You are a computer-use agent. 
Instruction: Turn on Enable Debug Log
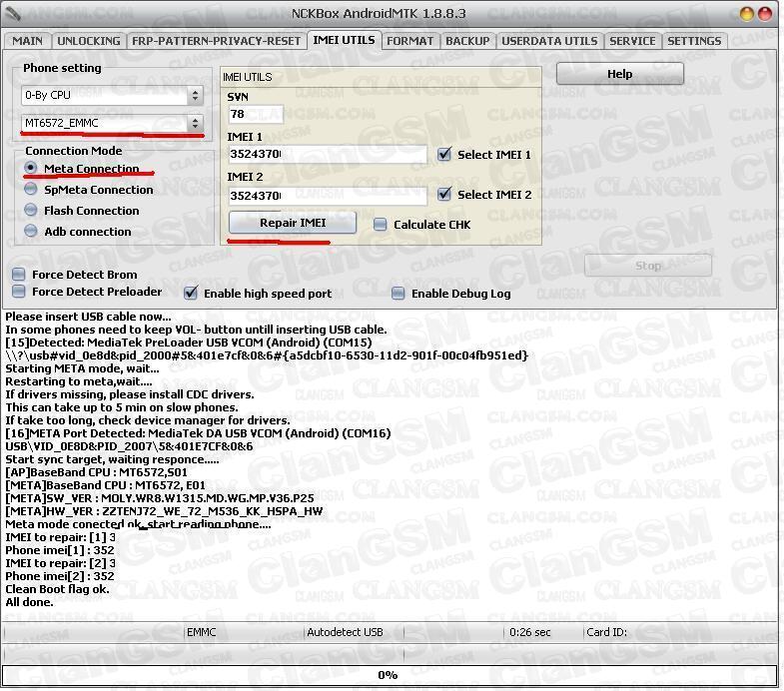[x=398, y=294]
